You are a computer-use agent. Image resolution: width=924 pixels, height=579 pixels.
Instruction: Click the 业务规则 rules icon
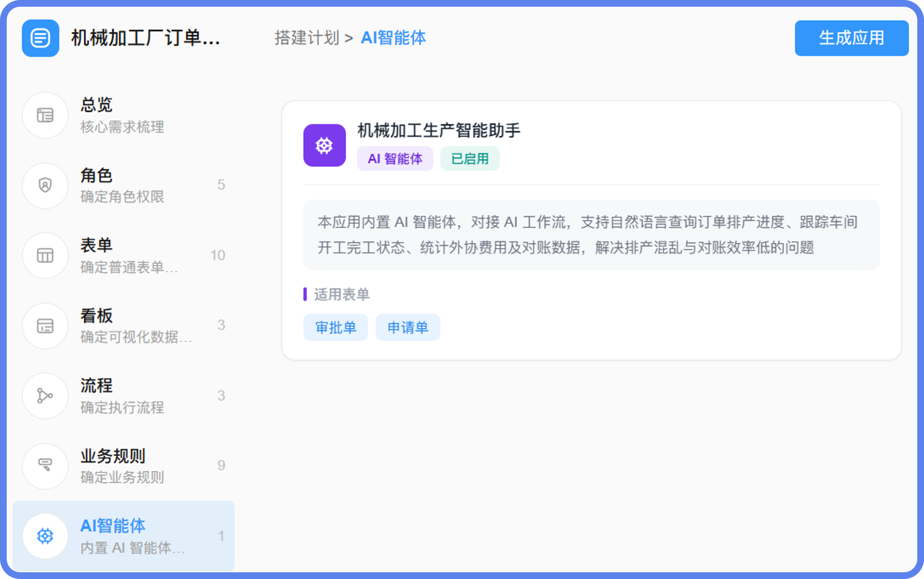tap(45, 466)
